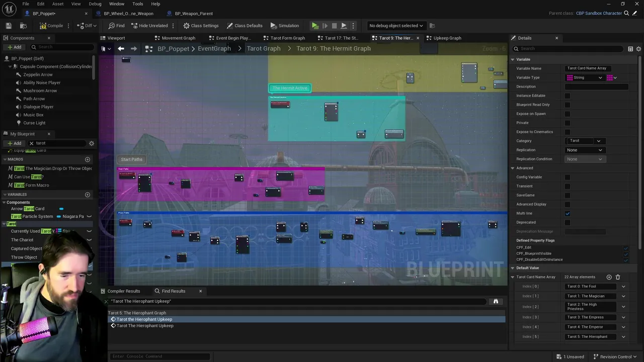Toggle the property matrix grid icon in Details
Viewport: 644px width, 362px height.
tap(630, 49)
